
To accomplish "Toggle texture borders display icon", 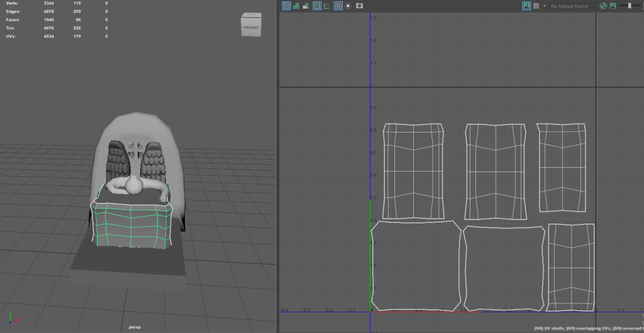I will click(317, 6).
